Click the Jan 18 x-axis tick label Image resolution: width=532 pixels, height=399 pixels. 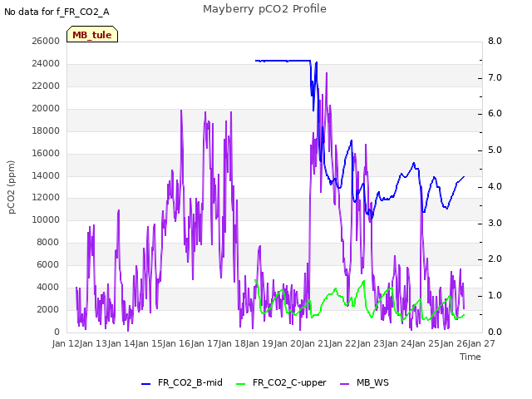(x=232, y=343)
